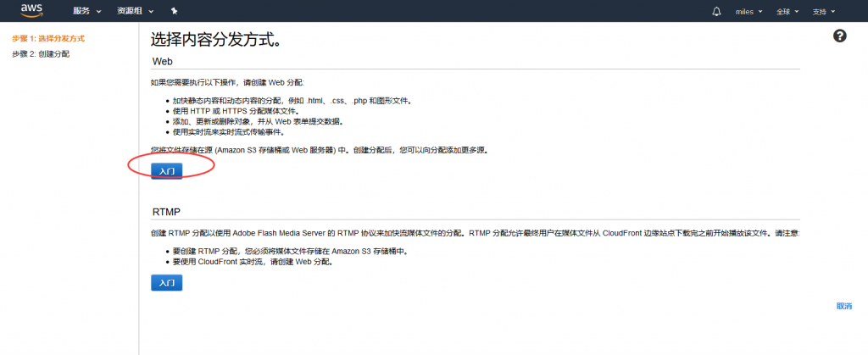Image resolution: width=868 pixels, height=355 pixels.
Task: Click the 取消 cancel link
Action: click(x=844, y=306)
